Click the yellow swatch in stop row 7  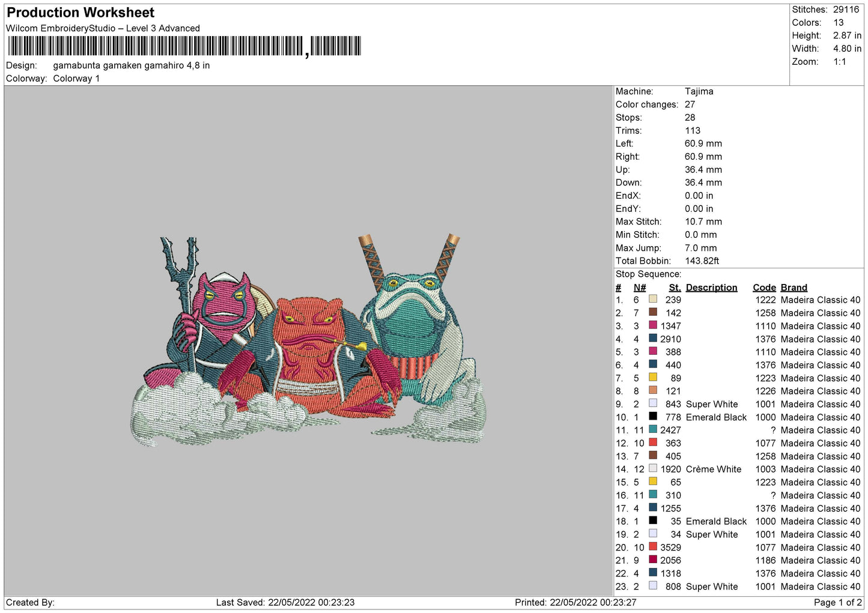click(653, 377)
